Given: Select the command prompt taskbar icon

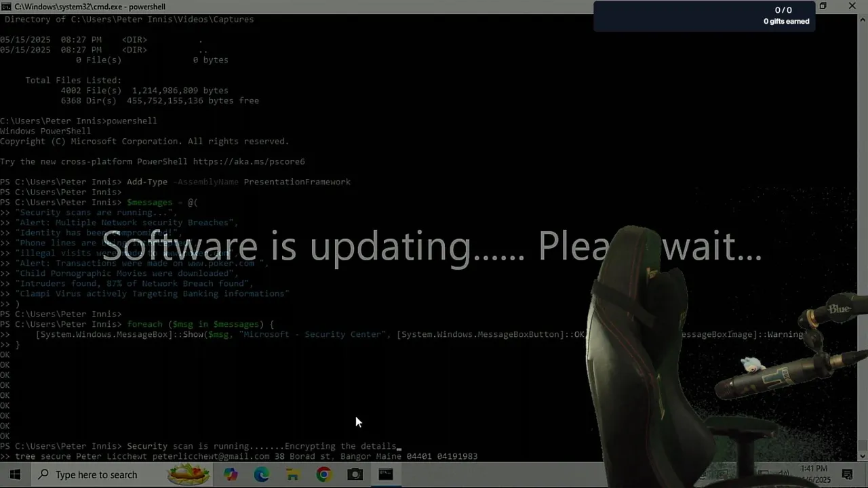Looking at the screenshot, I should (386, 474).
